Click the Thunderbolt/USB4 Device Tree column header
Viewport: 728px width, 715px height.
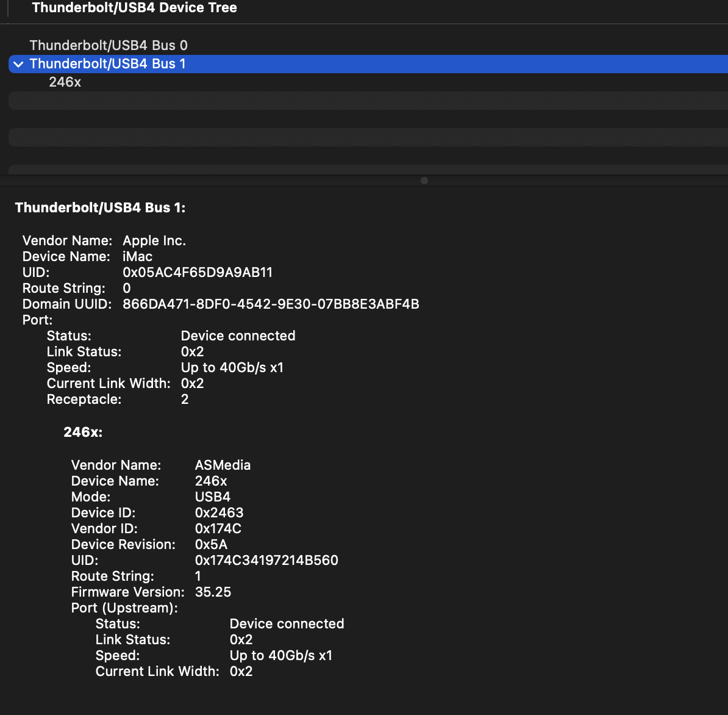135,7
